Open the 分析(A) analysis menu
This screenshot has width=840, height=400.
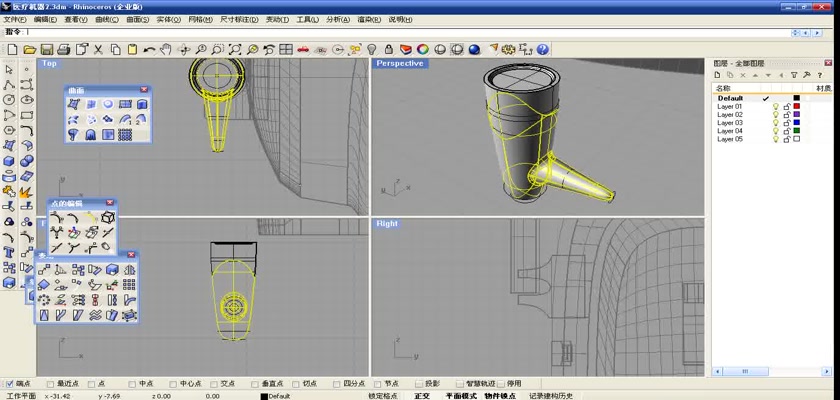pyautogui.click(x=338, y=19)
